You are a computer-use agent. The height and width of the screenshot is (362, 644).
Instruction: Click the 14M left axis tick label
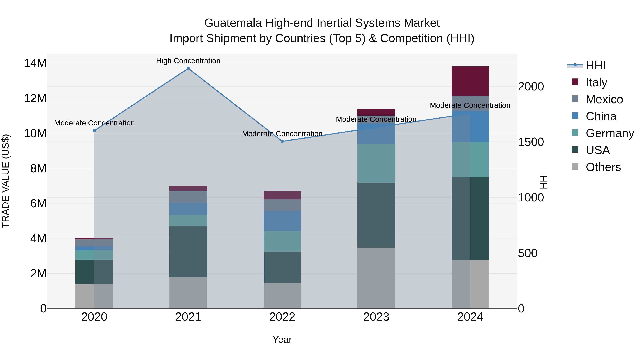tap(35, 63)
